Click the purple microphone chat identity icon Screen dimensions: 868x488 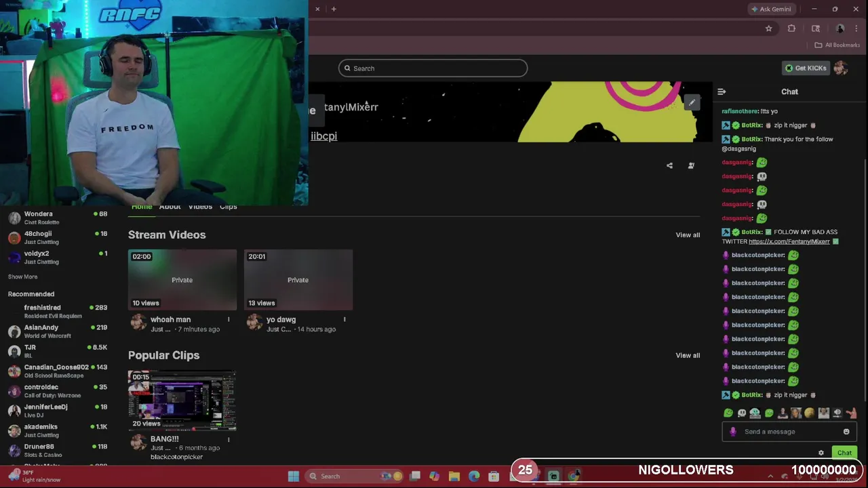pyautogui.click(x=732, y=432)
